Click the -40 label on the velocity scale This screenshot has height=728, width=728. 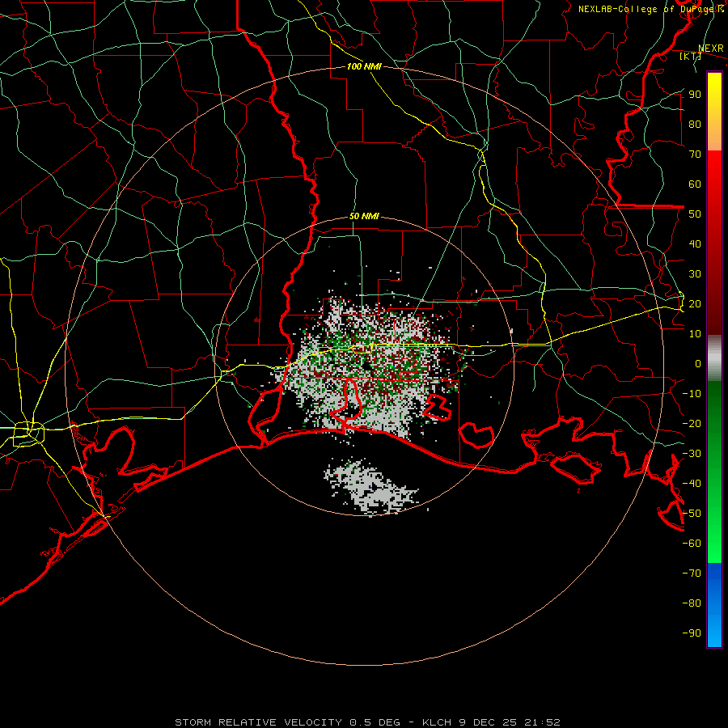692,484
